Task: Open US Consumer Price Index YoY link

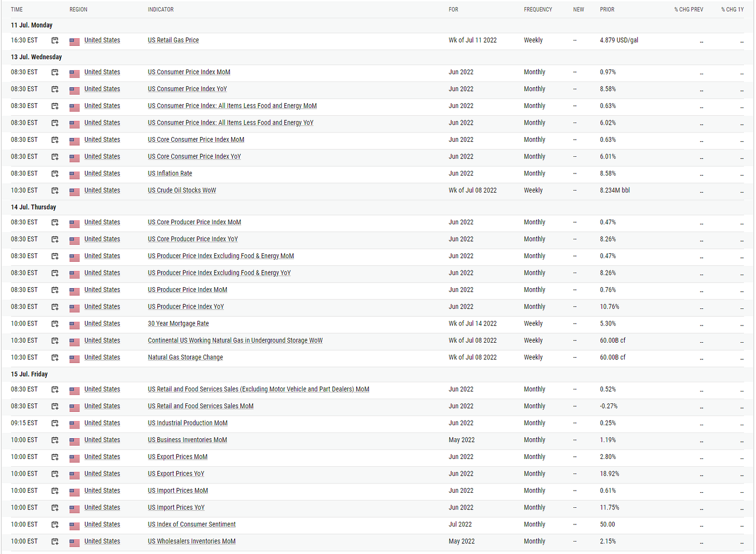Action: pos(187,89)
